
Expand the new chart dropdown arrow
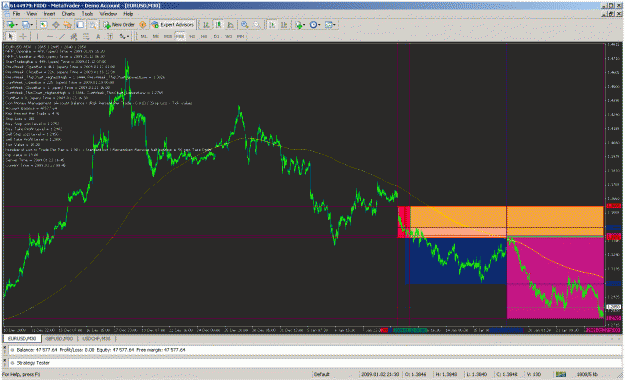pyautogui.click(x=17, y=25)
